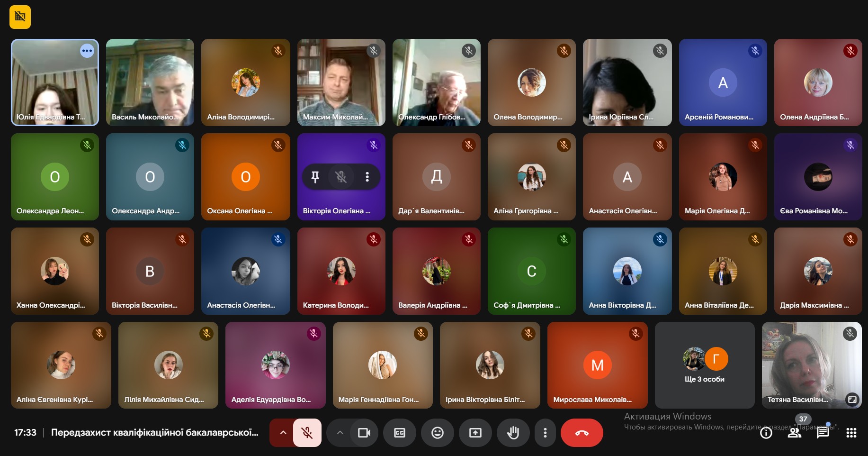Toggle the camera on or off

(x=364, y=433)
